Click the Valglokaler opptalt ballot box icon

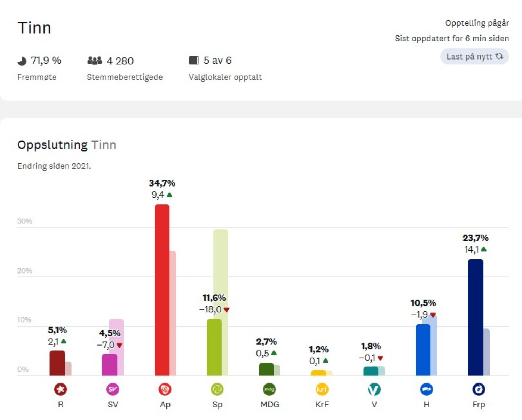[x=194, y=60]
